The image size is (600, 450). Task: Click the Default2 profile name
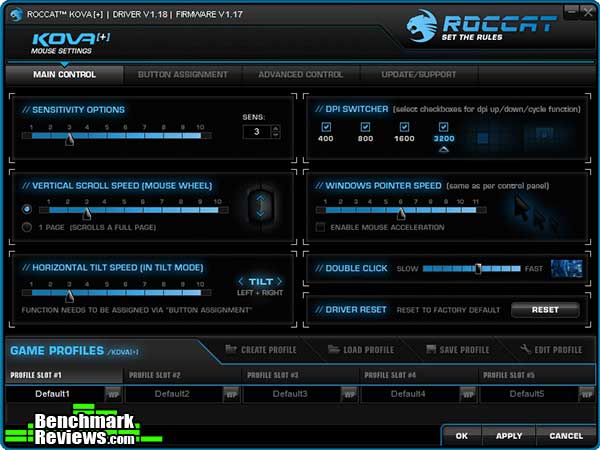coord(172,394)
